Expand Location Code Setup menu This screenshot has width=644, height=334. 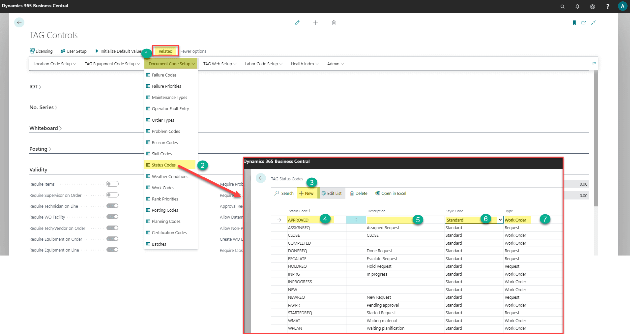point(55,64)
